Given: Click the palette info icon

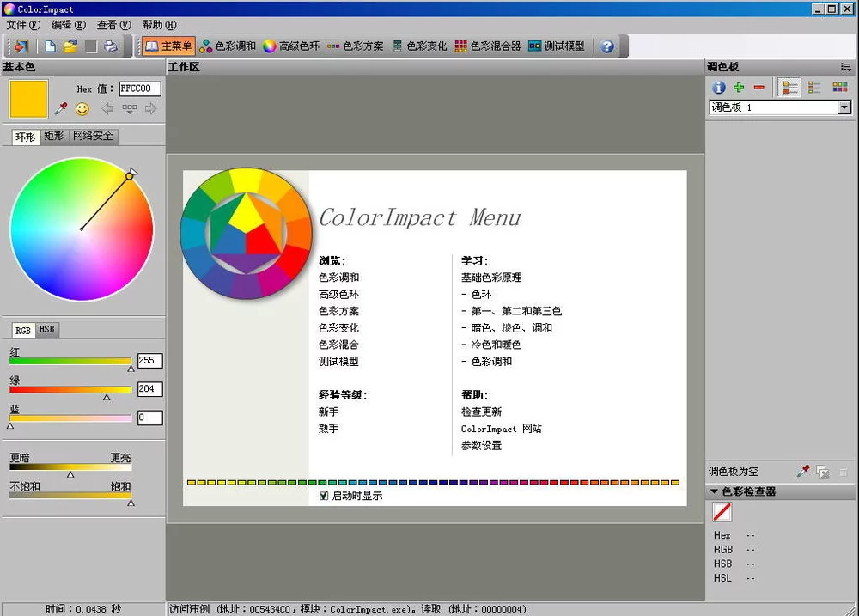Looking at the screenshot, I should pos(719,87).
